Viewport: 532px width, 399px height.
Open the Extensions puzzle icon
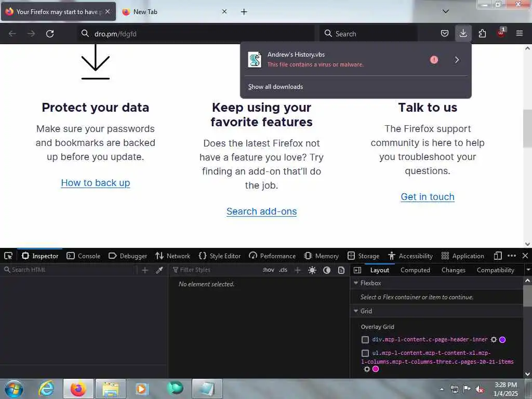tap(482, 33)
